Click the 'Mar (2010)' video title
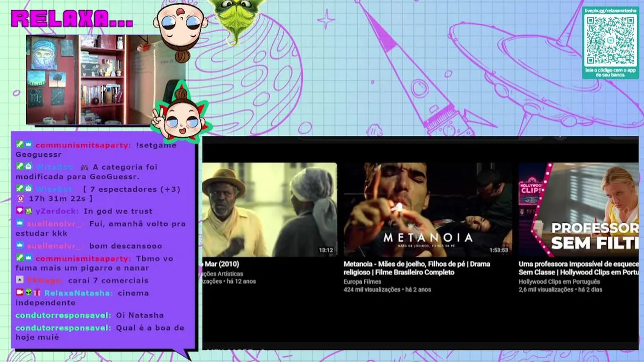This screenshot has height=362, width=644. 221,264
